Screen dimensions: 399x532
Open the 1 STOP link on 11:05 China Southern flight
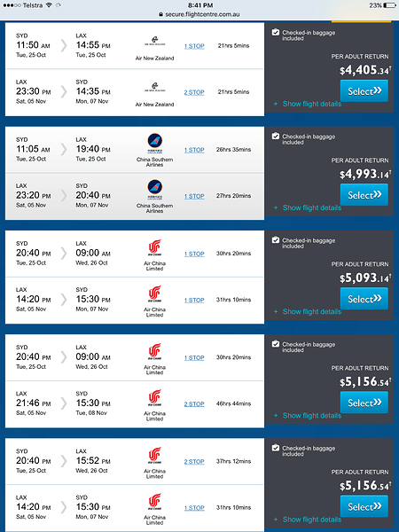[x=194, y=150]
